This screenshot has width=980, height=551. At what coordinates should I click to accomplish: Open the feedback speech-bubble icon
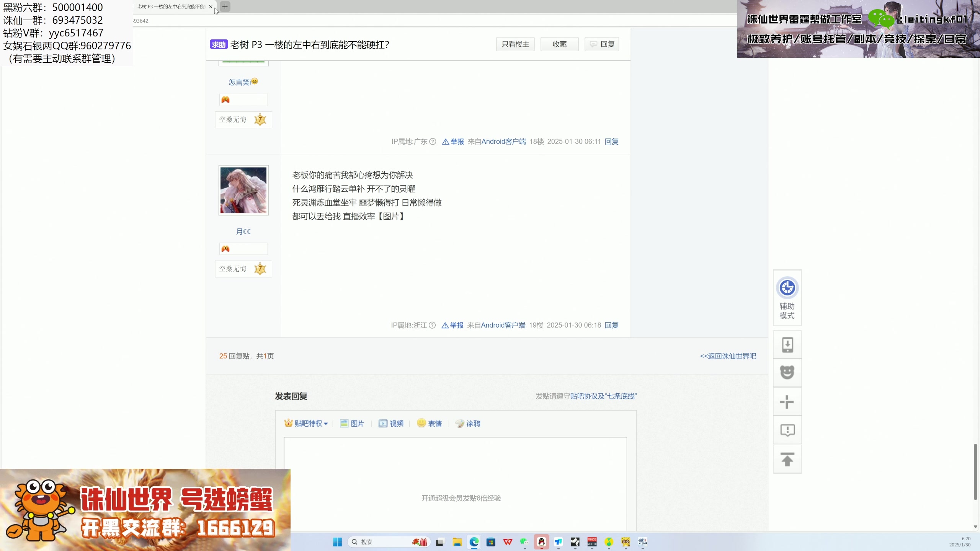pyautogui.click(x=787, y=430)
